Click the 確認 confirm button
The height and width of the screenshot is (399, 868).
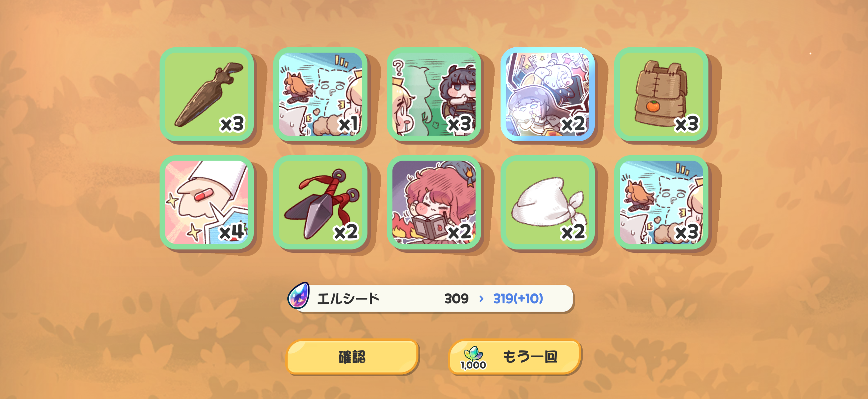(352, 357)
